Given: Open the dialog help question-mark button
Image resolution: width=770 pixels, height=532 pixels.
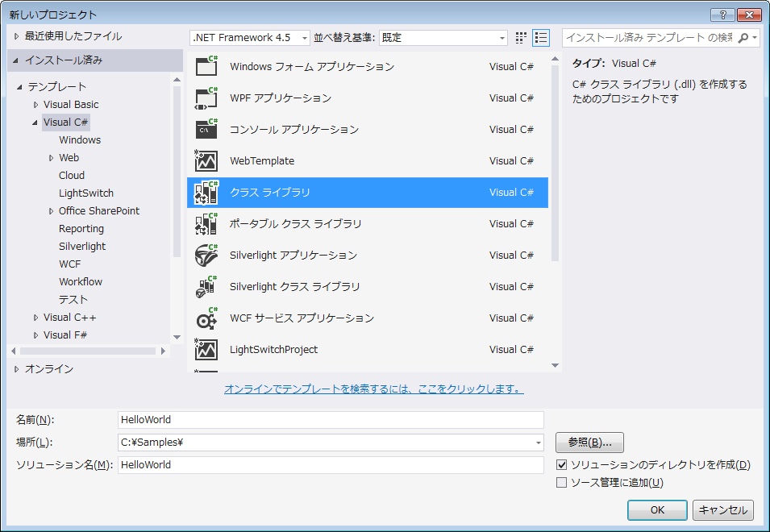Looking at the screenshot, I should tap(722, 15).
